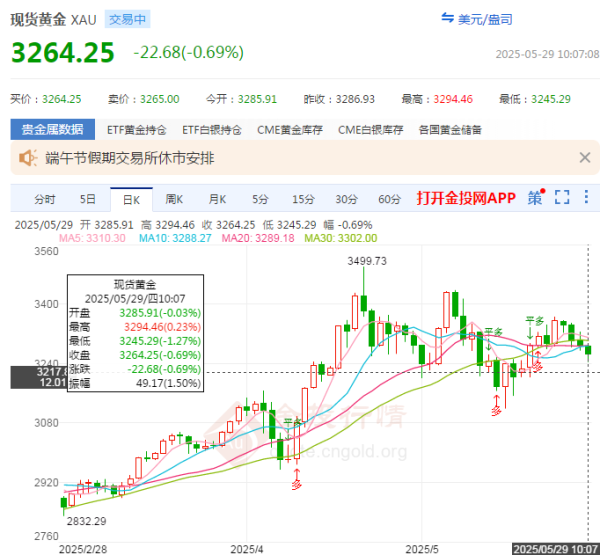The width and height of the screenshot is (600, 555).
Task: Click 端午节假期交易所休市安排 notice link
Action: [130, 158]
